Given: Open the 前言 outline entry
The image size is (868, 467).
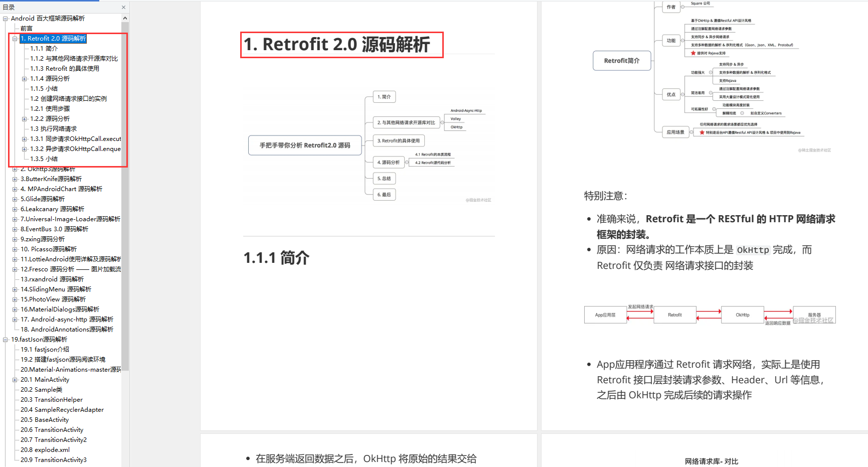Looking at the screenshot, I should pos(27,29).
